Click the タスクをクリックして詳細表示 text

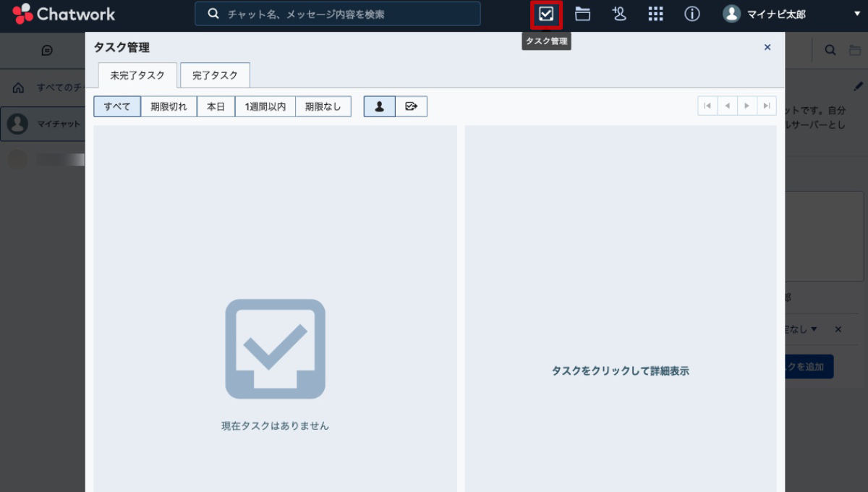click(x=621, y=370)
